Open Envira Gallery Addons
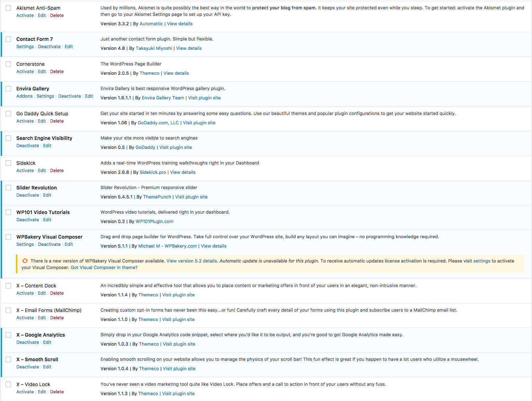 click(x=24, y=96)
